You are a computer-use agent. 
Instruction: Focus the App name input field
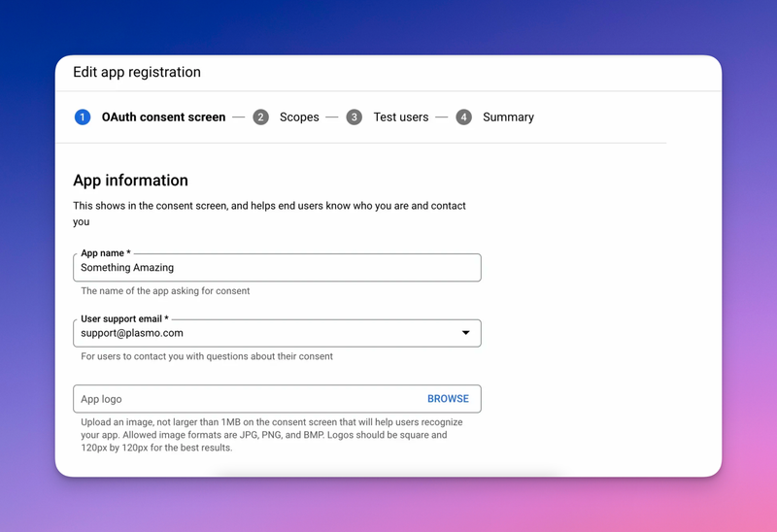[277, 268]
